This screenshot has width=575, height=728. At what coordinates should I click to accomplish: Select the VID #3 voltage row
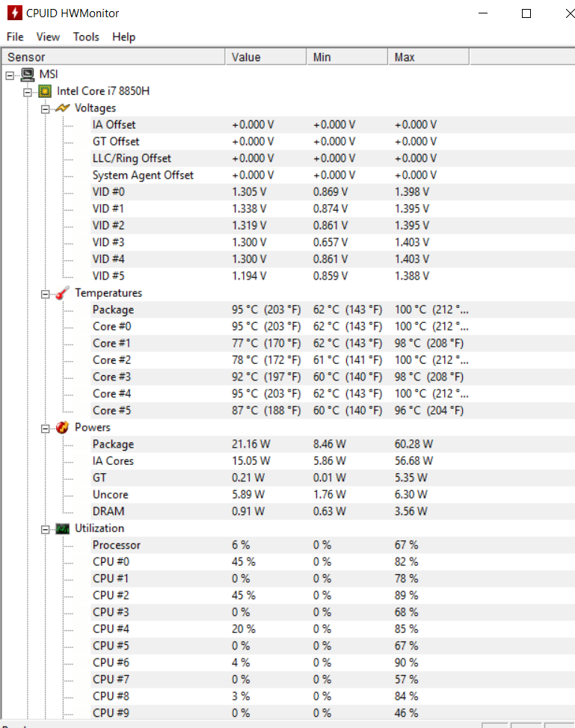(x=333, y=242)
